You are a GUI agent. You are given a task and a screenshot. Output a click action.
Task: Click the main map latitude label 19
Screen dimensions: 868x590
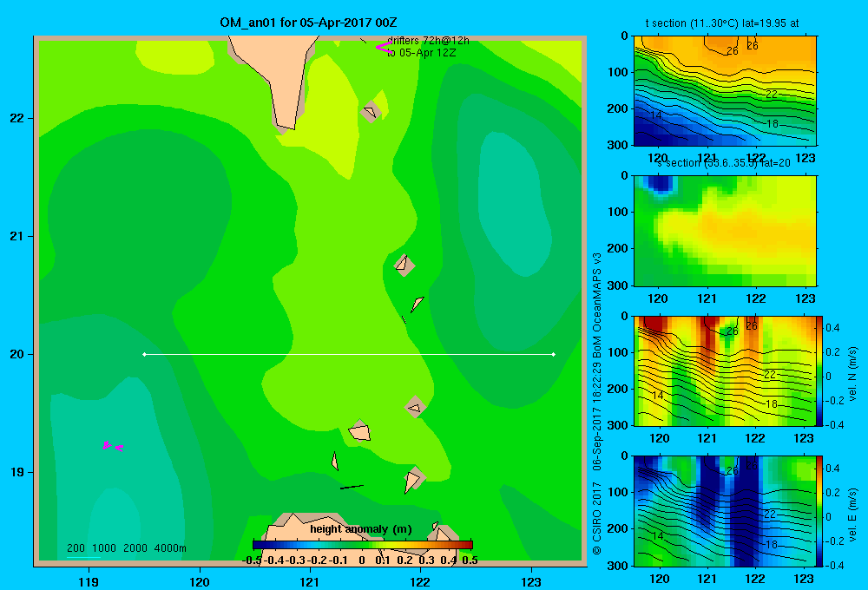[x=17, y=472]
